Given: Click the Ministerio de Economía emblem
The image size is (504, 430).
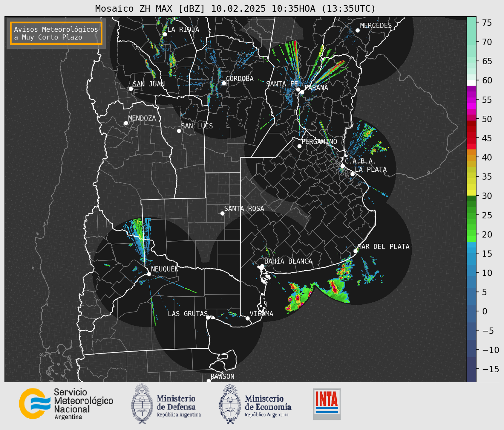Looking at the screenshot, I should click(230, 404).
